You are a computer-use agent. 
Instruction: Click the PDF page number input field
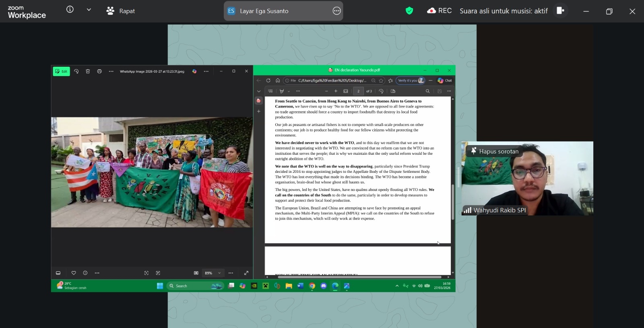tap(358, 91)
